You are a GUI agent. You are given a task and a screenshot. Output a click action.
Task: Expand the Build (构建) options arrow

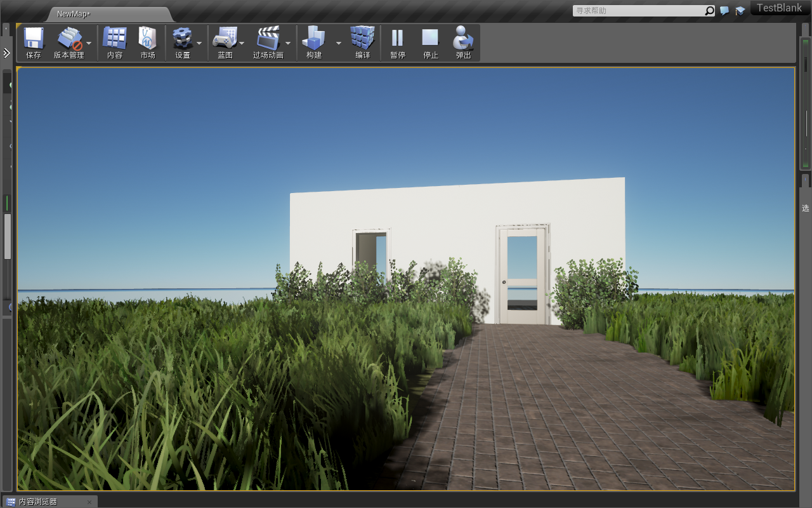[338, 43]
